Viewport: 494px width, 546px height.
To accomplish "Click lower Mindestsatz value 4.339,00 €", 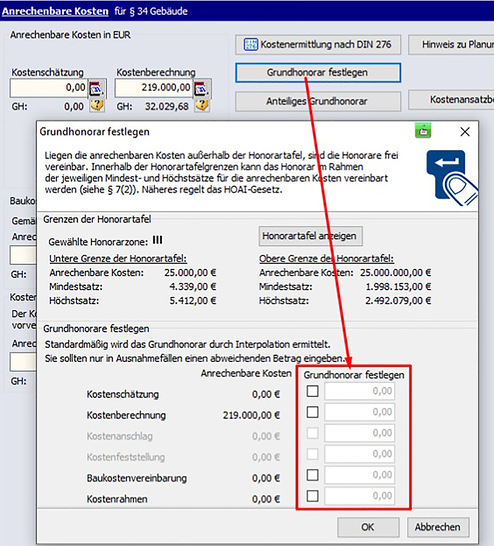I will tap(193, 287).
